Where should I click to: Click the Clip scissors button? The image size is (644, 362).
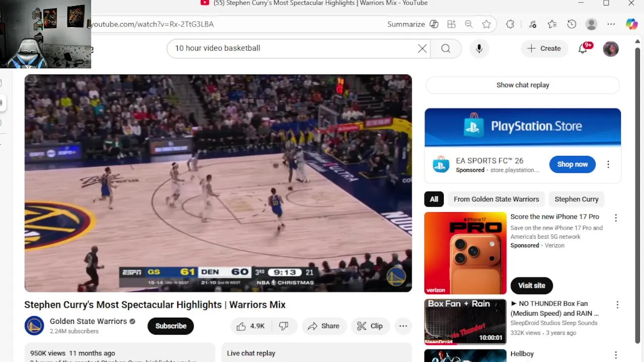tap(370, 326)
